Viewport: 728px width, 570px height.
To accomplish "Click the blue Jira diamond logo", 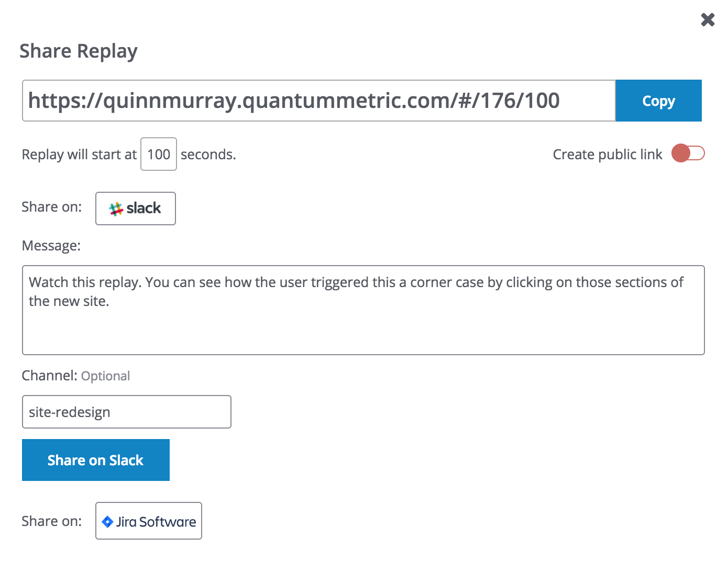I will point(107,521).
